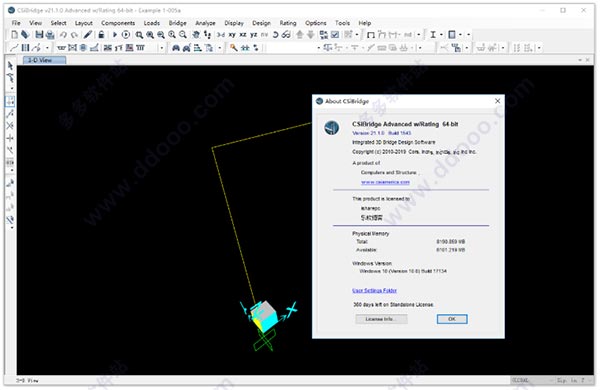The width and height of the screenshot is (600, 390).
Task: Click the License Info button
Action: point(381,319)
